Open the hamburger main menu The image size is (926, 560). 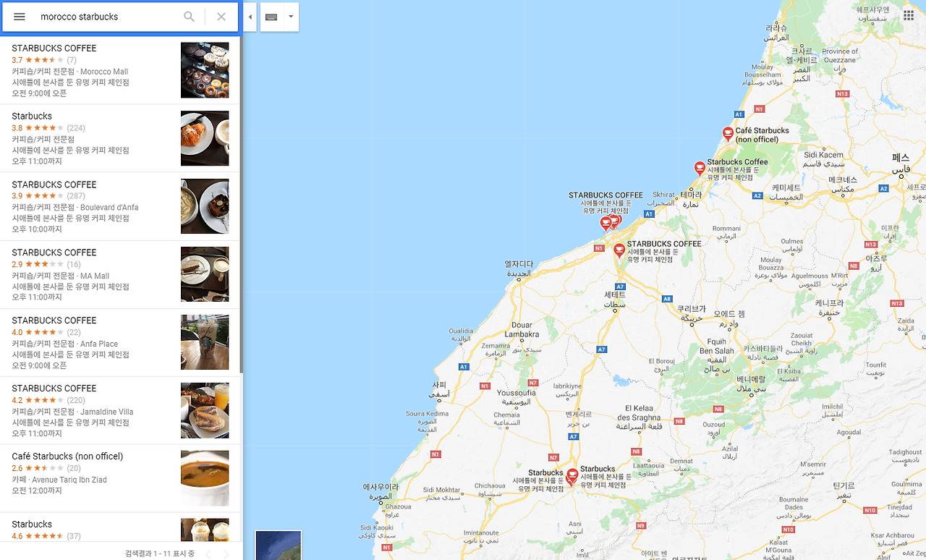(x=20, y=17)
